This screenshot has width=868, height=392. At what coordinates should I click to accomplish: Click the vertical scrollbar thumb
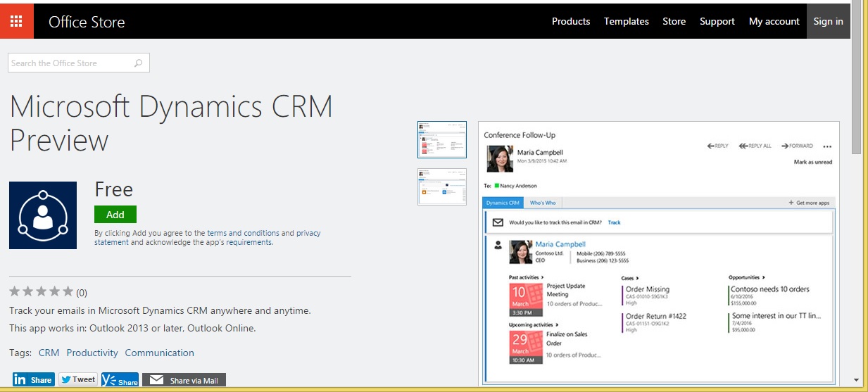856,77
